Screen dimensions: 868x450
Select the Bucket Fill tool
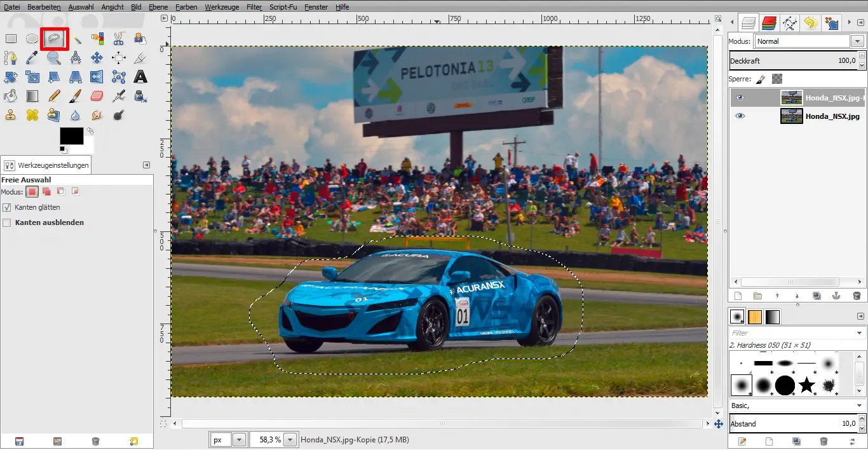tap(11, 96)
